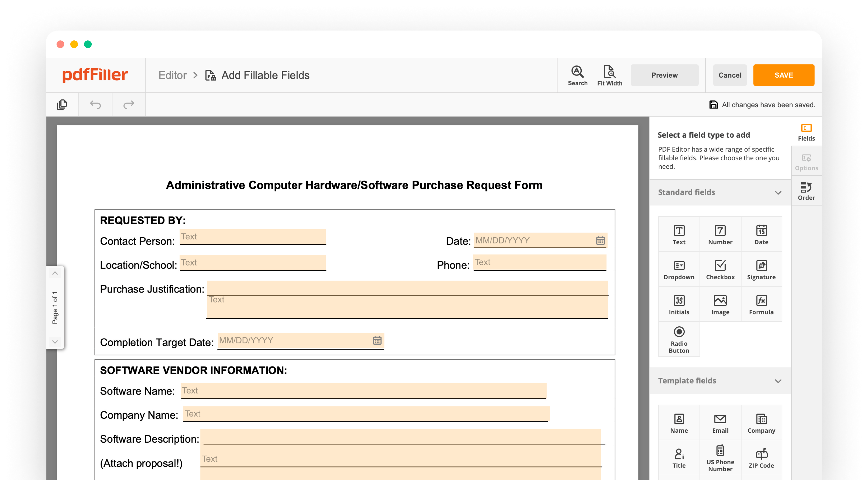Select the ZIP Code field type
The image size is (868, 480).
point(761,457)
